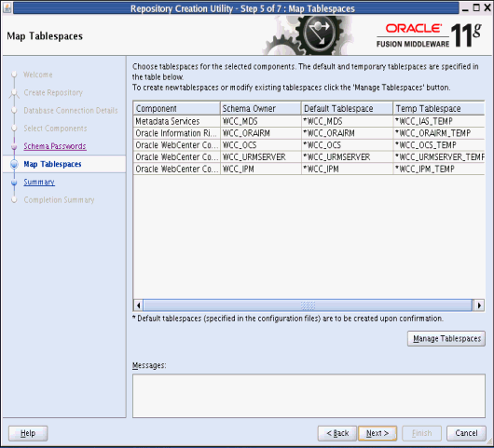Click inside the Messages text area
The height and width of the screenshot is (448, 494).
(x=309, y=396)
